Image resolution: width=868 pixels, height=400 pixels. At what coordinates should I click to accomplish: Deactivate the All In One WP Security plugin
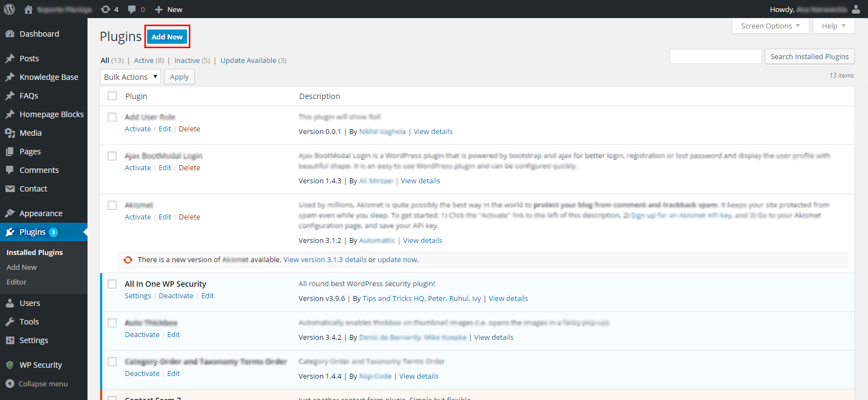coord(176,296)
